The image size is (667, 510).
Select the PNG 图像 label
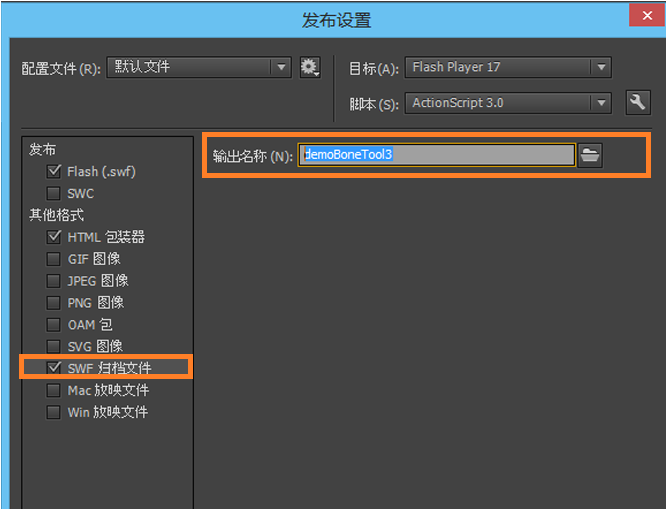point(96,303)
